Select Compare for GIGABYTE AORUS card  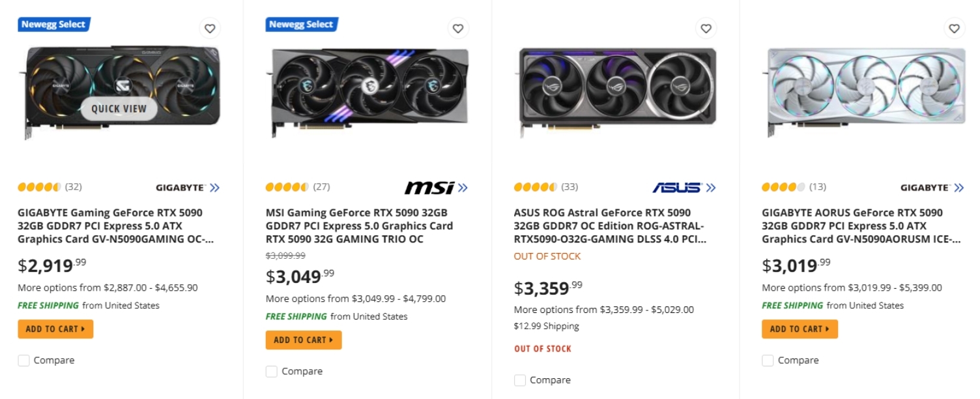[x=768, y=361]
